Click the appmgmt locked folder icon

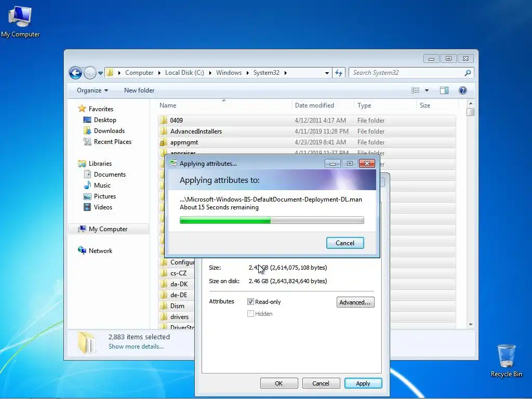click(x=164, y=142)
